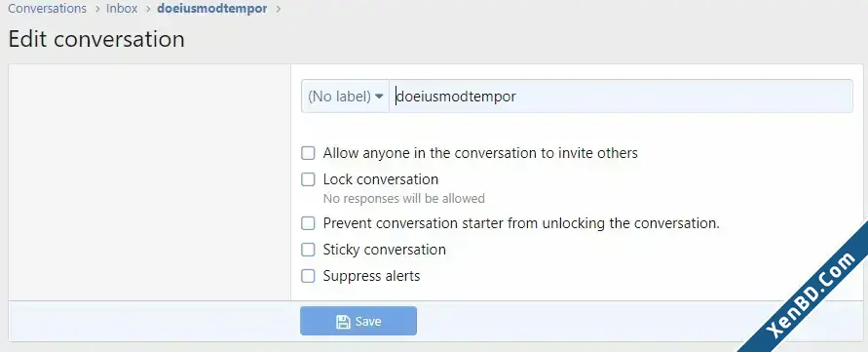The image size is (868, 352).
Task: Click the Lock conversation label text
Action: tap(381, 179)
